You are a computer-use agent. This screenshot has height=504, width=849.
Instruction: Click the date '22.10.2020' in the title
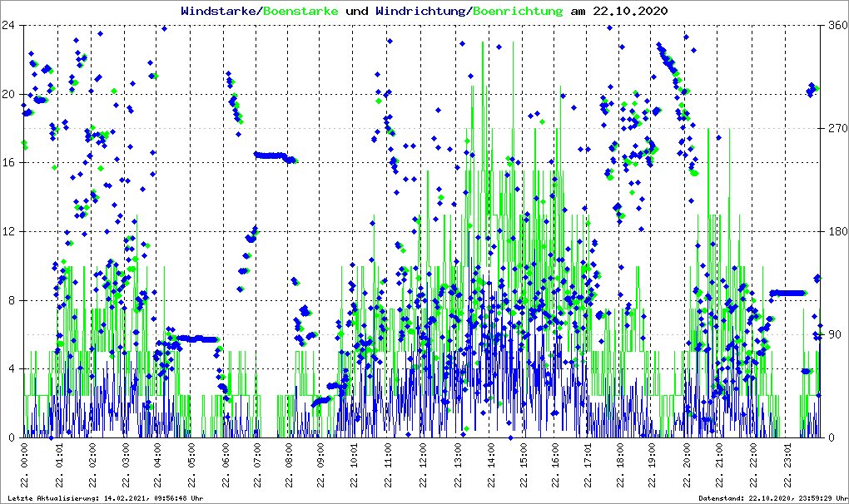[630, 11]
